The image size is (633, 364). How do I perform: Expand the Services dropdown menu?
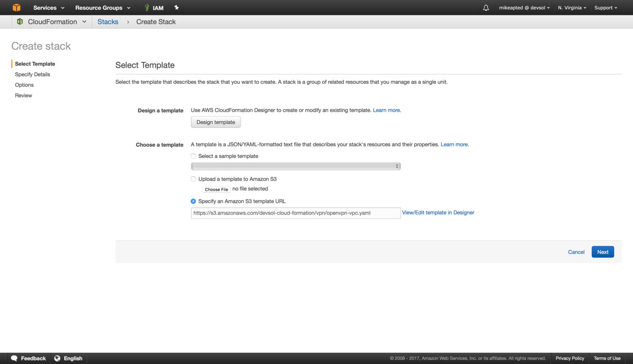49,8
